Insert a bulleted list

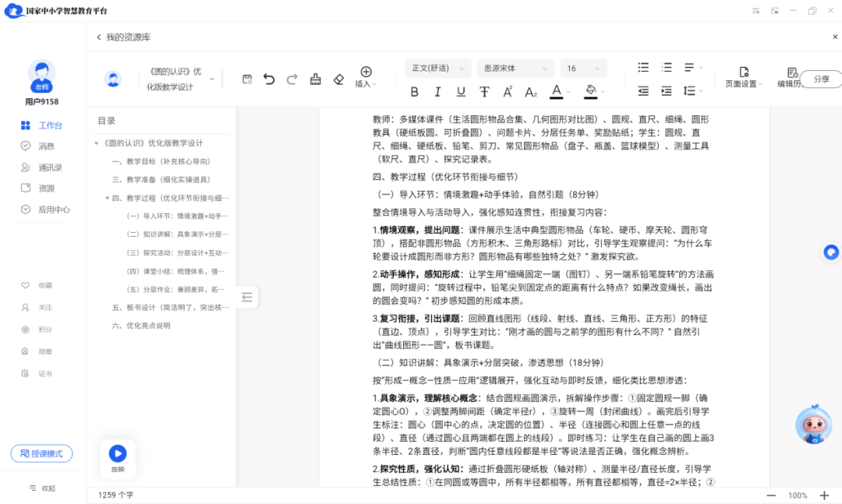[x=643, y=68]
